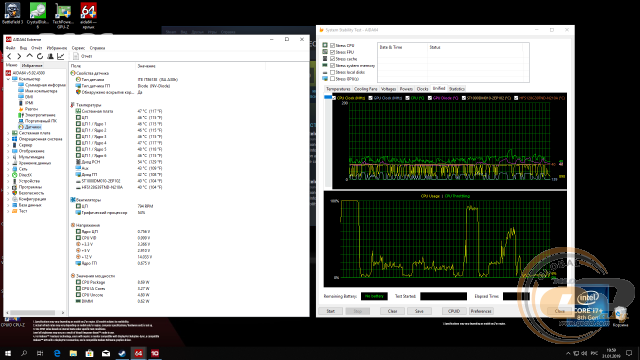Image resolution: width=640 pixels, height=360 pixels.
Task: Select Портативный ПК in the tree
Action: click(x=41, y=121)
